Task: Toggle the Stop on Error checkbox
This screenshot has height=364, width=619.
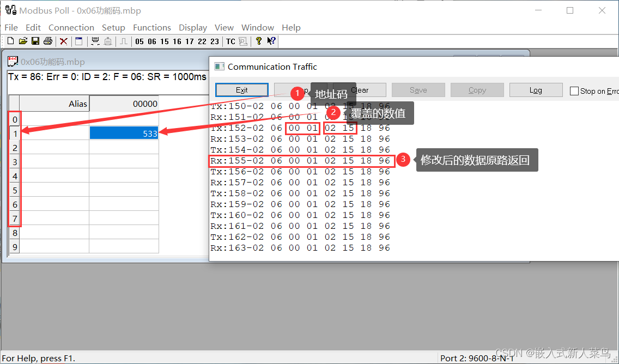Action: [x=574, y=91]
